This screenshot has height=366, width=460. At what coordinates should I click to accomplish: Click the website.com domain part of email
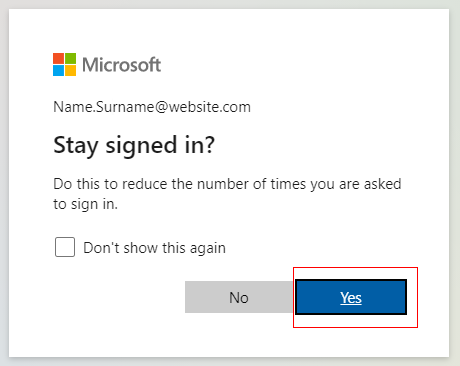[210, 107]
